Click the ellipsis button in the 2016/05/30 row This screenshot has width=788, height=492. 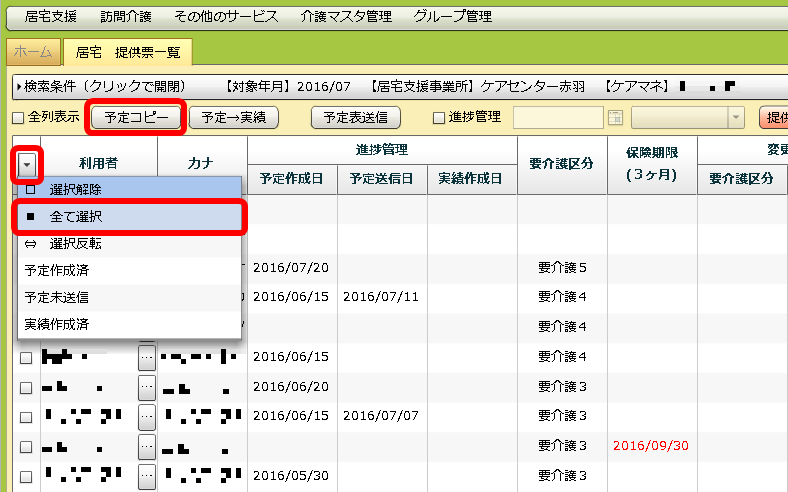[x=147, y=474]
